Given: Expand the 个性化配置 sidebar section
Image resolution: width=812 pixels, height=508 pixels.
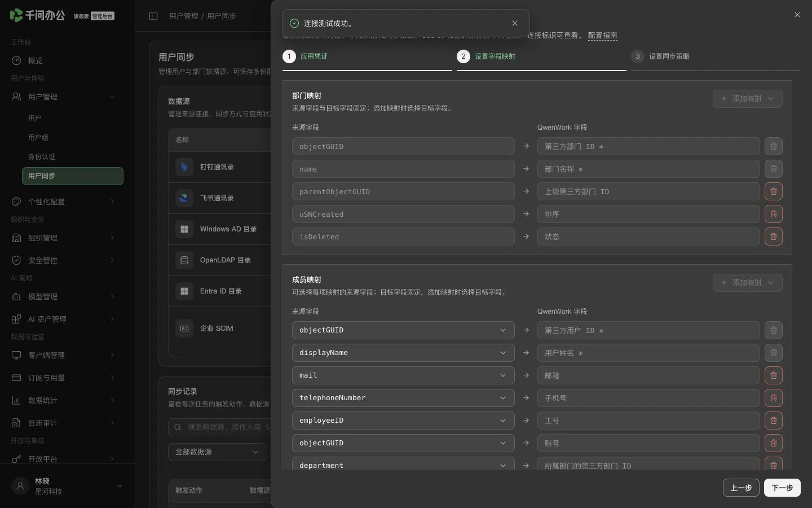Looking at the screenshot, I should (x=112, y=202).
